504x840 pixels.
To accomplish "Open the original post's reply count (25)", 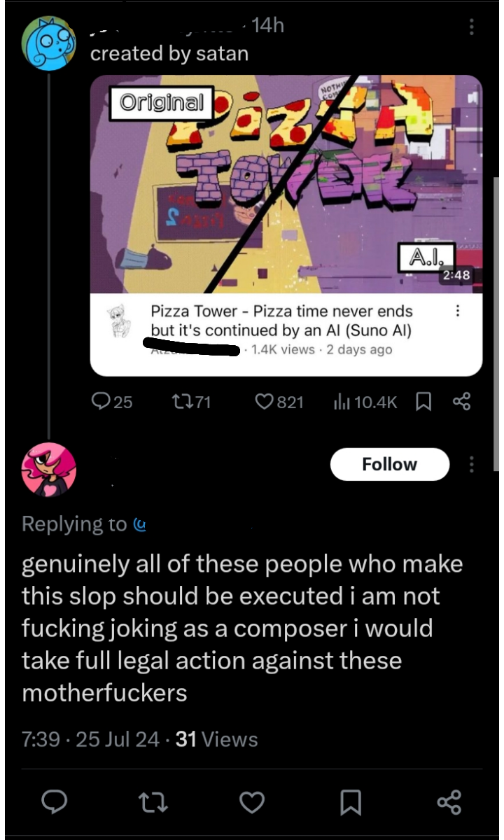I will 112,401.
